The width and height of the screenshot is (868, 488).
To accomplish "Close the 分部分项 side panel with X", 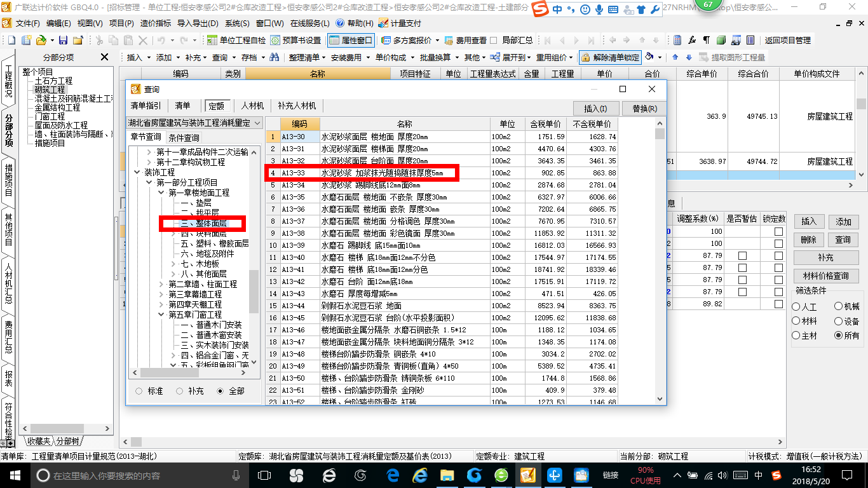I will tap(105, 57).
